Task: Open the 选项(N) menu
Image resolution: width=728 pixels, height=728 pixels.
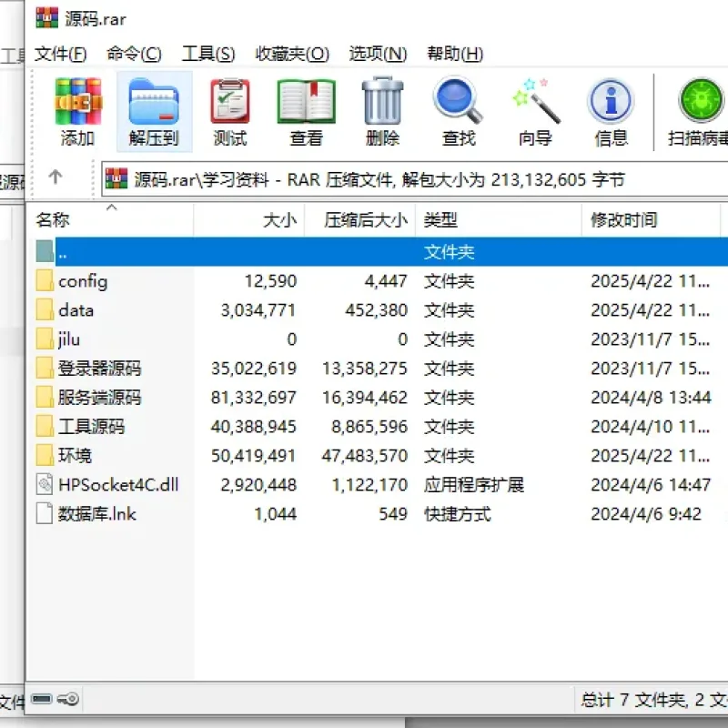Action: coord(378,54)
